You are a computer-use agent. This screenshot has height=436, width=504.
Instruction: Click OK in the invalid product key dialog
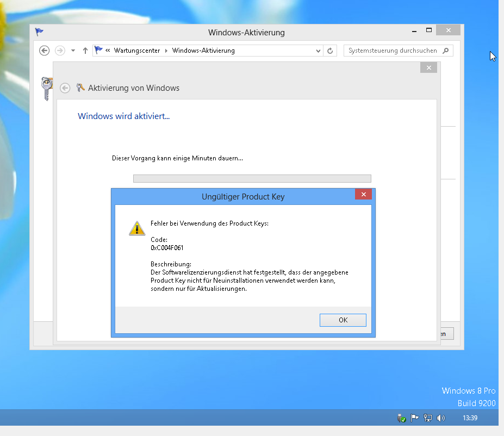[x=343, y=320]
